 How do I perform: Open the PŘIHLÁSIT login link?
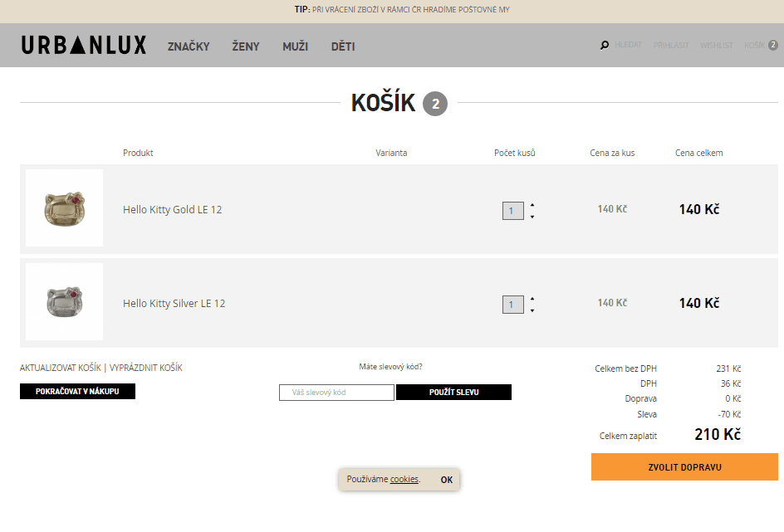pyautogui.click(x=671, y=46)
